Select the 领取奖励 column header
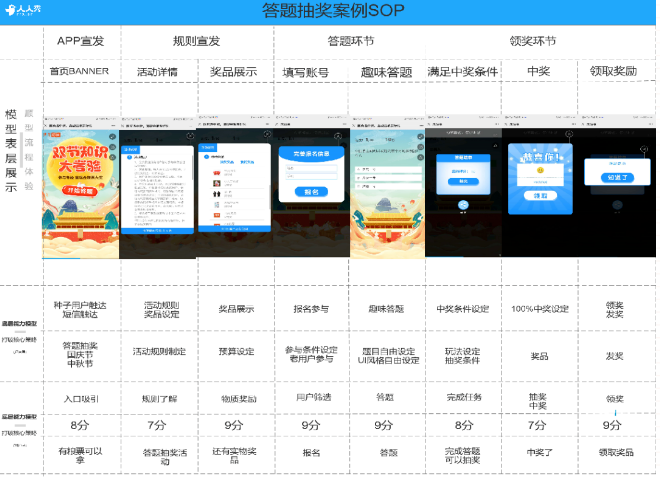The image size is (660, 477). [613, 71]
